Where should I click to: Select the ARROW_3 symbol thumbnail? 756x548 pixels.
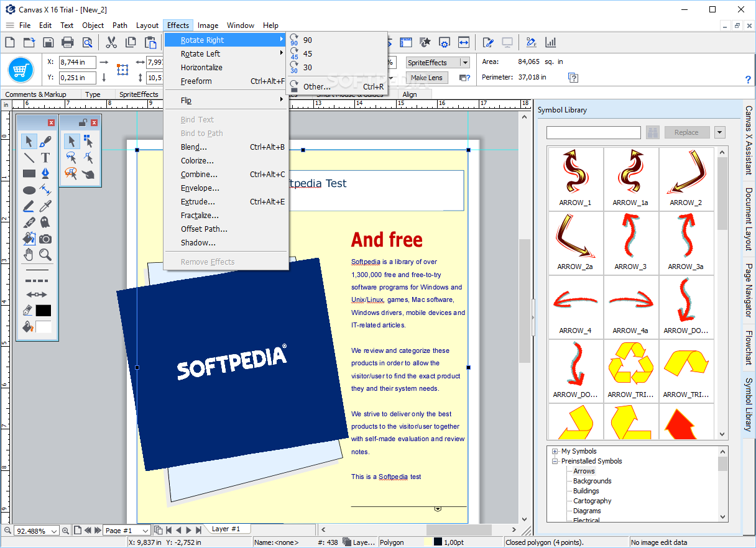[x=630, y=240]
